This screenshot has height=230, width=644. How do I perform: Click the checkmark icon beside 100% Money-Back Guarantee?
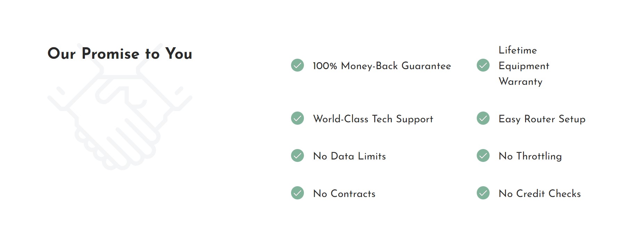[x=297, y=65]
